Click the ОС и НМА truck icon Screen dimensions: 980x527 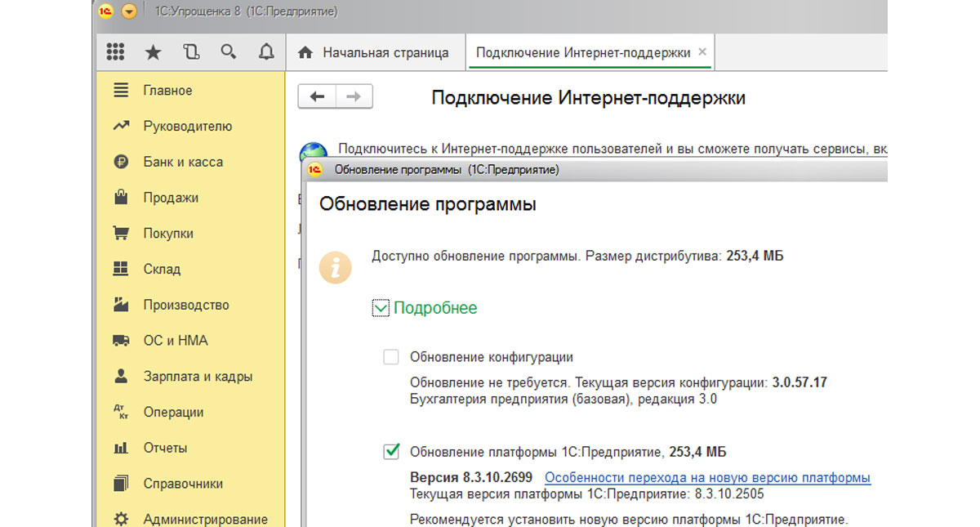[121, 341]
